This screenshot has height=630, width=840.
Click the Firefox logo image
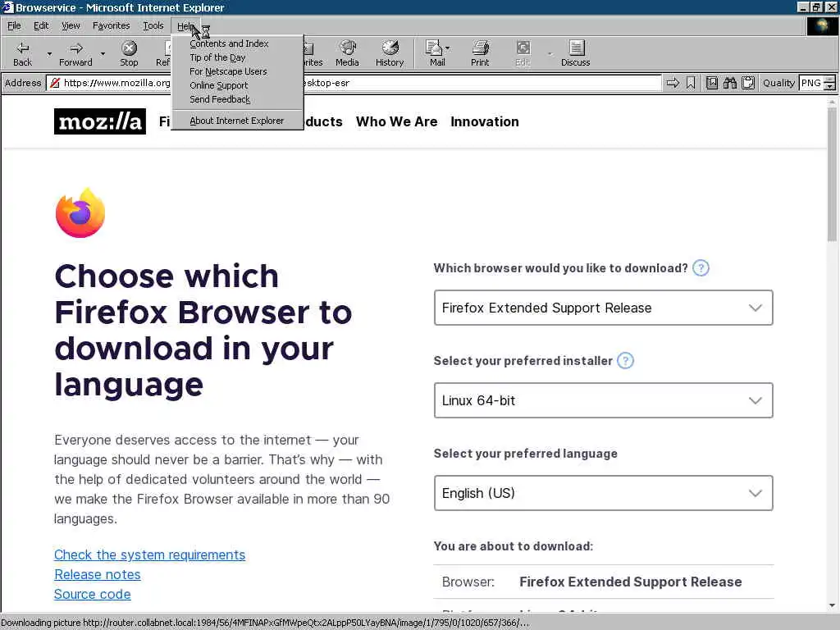pos(80,212)
